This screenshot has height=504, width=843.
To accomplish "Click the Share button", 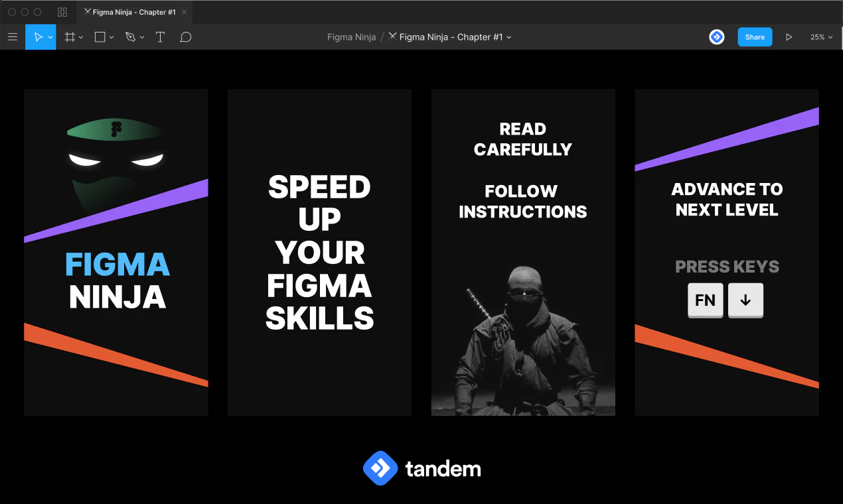I will pyautogui.click(x=755, y=37).
